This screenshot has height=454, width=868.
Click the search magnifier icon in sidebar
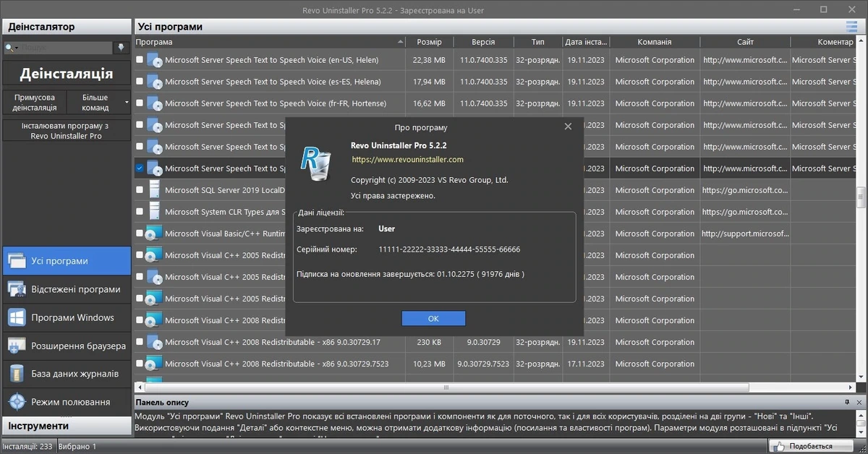pyautogui.click(x=9, y=48)
